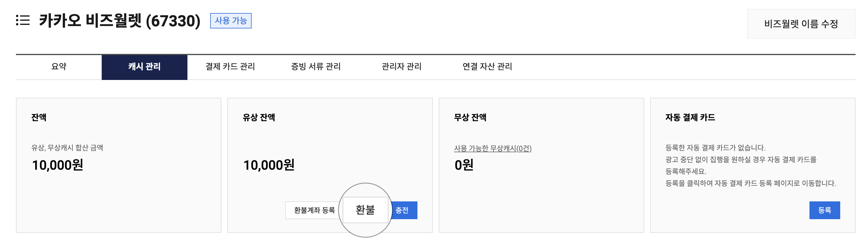Click the 사용 가능 status badge
Image resolution: width=868 pixels, height=247 pixels.
pos(231,21)
